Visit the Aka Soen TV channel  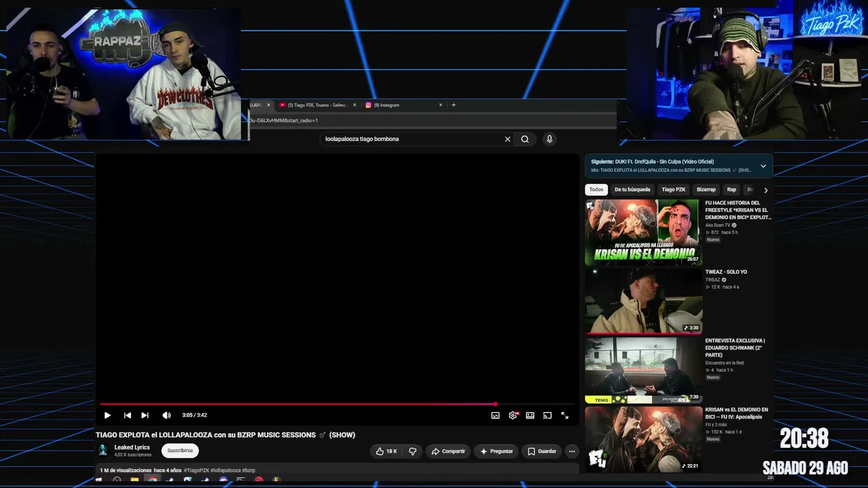[717, 225]
